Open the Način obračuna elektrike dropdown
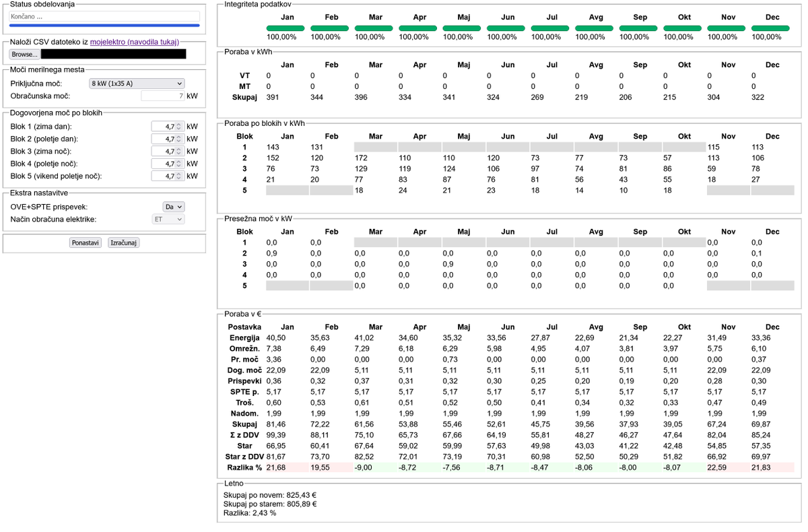808x532 pixels. pyautogui.click(x=169, y=219)
